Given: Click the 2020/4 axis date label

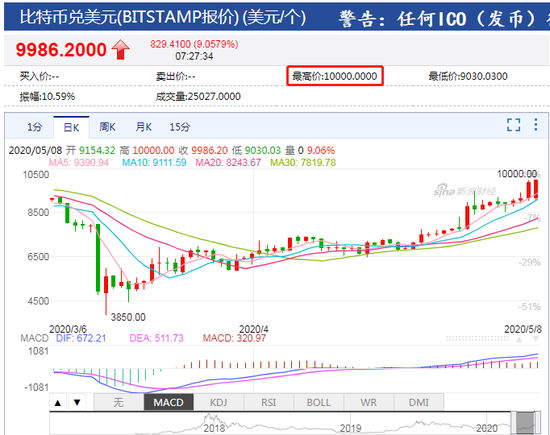Looking at the screenshot, I should coord(254,329).
